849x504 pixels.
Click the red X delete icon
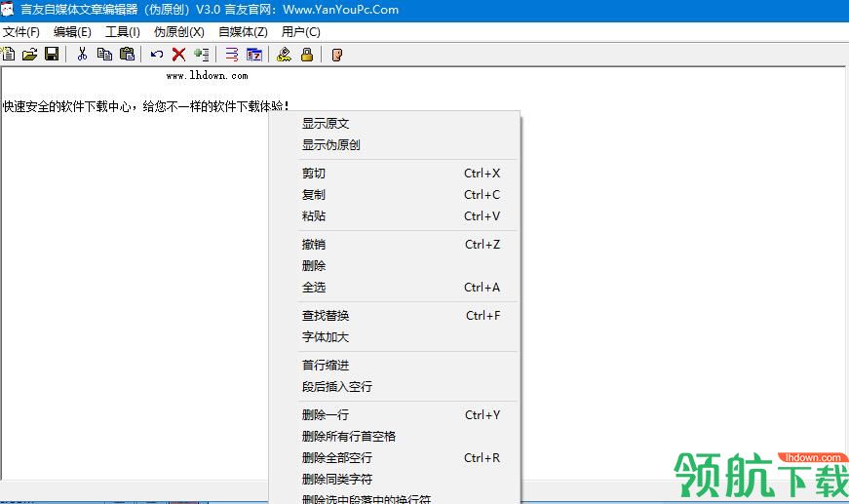pos(178,55)
